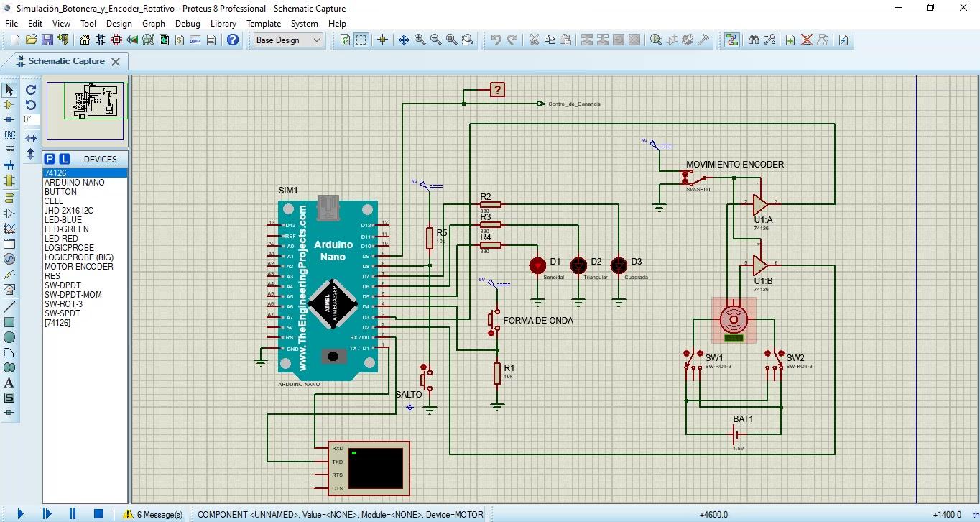
Task: Click the SW1 rotary switch
Action: 693,361
